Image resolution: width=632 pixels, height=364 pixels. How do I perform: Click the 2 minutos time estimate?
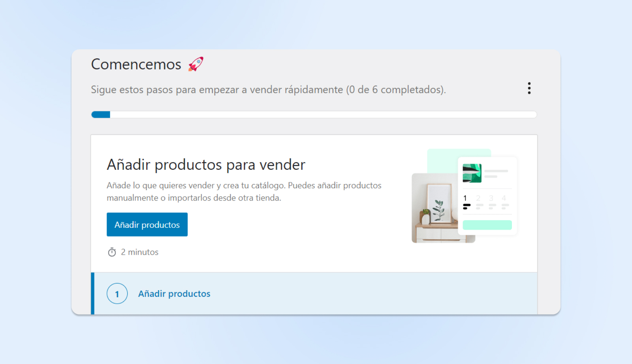[x=139, y=252]
